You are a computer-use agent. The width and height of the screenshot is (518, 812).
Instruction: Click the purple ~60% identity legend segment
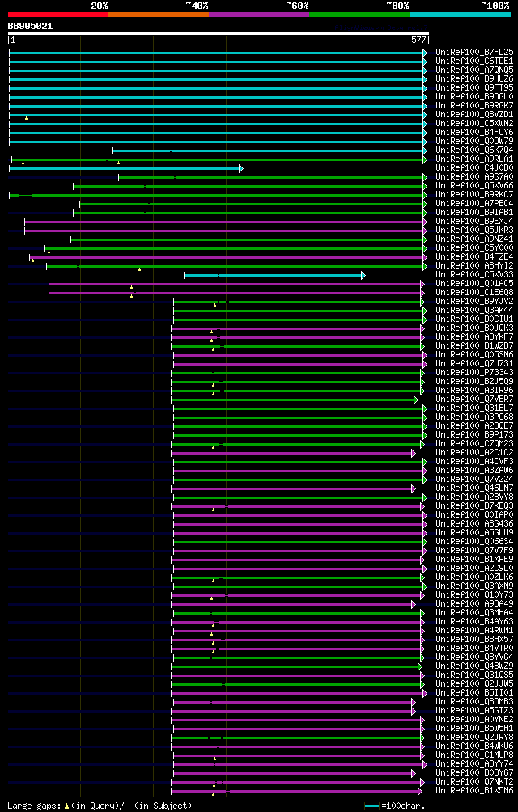tap(259, 15)
